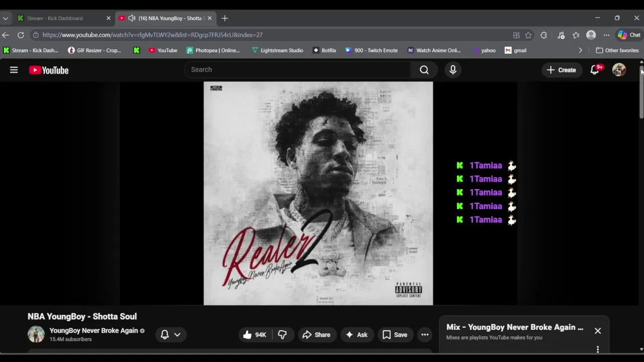Screen dimensions: 644x362
Task: Share the Shotta Soul video
Action: click(316, 335)
